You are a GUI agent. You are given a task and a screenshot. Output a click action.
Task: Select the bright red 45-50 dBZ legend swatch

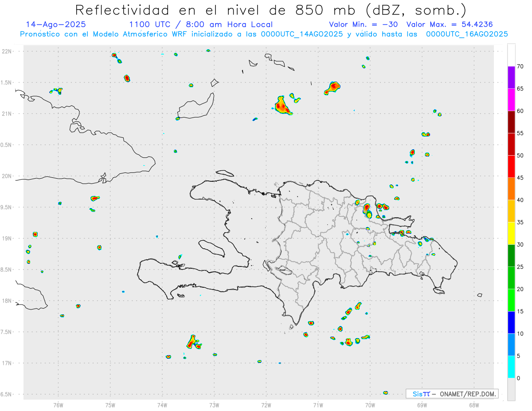pyautogui.click(x=511, y=167)
